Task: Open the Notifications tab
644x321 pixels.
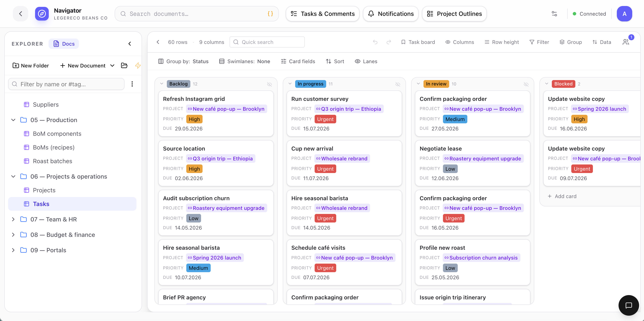Action: pos(391,14)
